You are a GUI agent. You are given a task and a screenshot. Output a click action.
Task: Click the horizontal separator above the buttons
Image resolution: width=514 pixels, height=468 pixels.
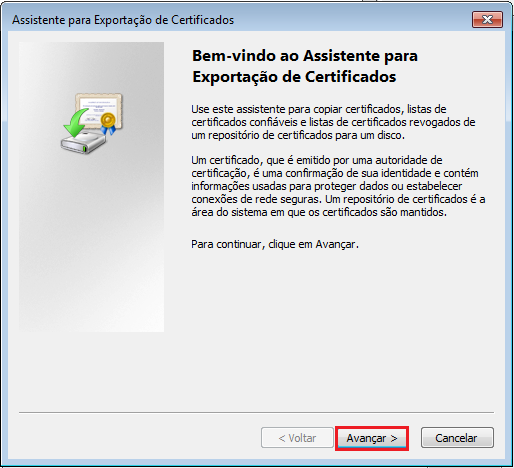[256, 412]
